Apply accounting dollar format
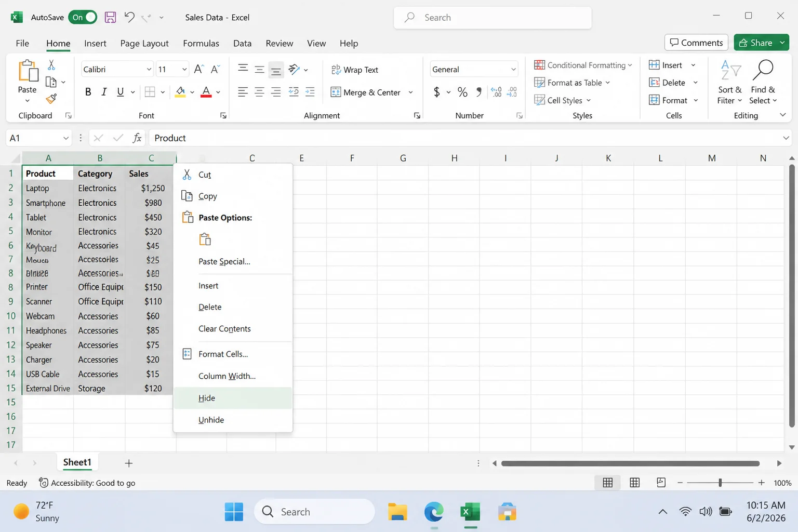Screen dimensions: 798x532 click(x=437, y=92)
